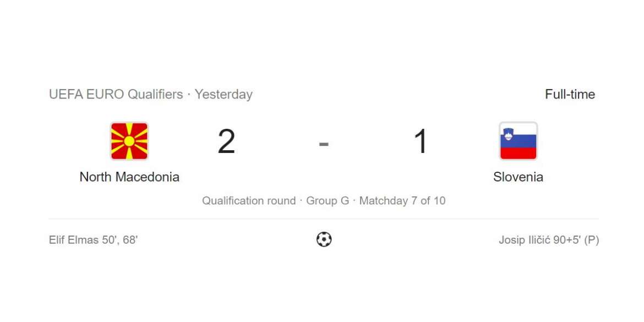The width and height of the screenshot is (644, 322).
Task: Open the Group G label
Action: point(328,200)
